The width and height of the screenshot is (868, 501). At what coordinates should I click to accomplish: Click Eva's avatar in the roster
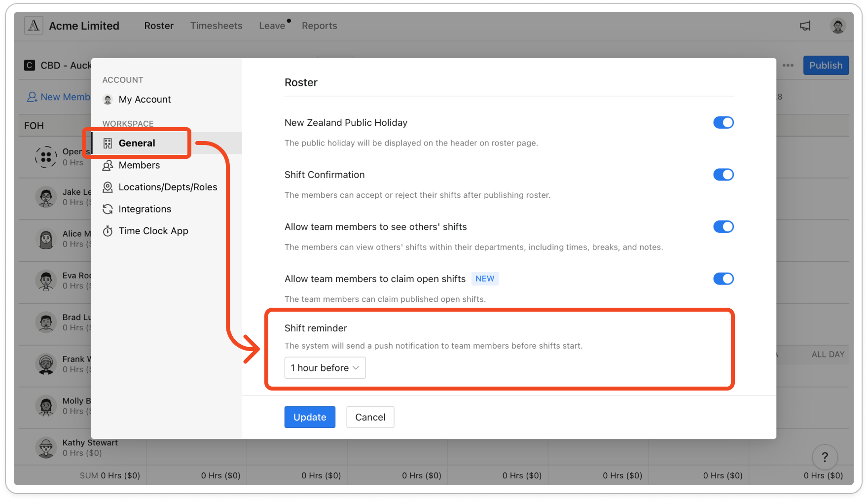click(46, 281)
